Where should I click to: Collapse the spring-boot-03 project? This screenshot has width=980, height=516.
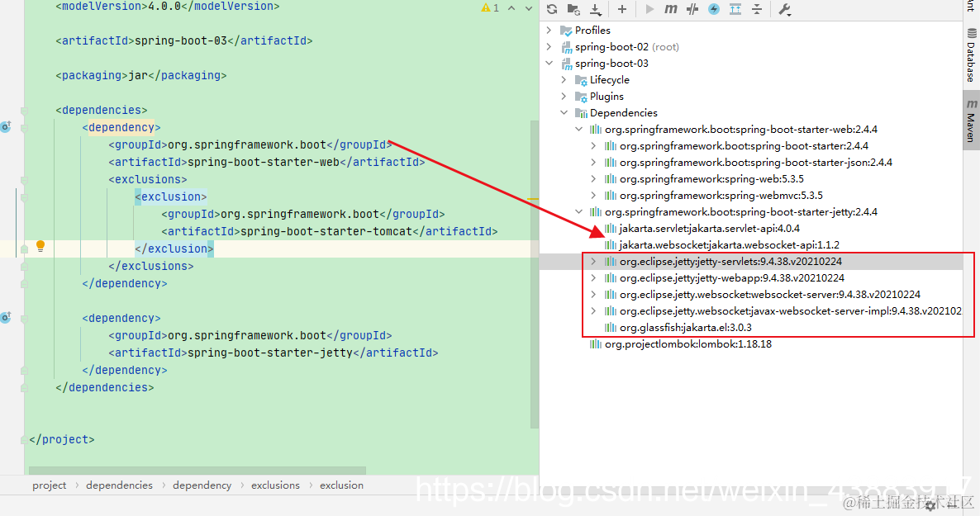point(549,63)
